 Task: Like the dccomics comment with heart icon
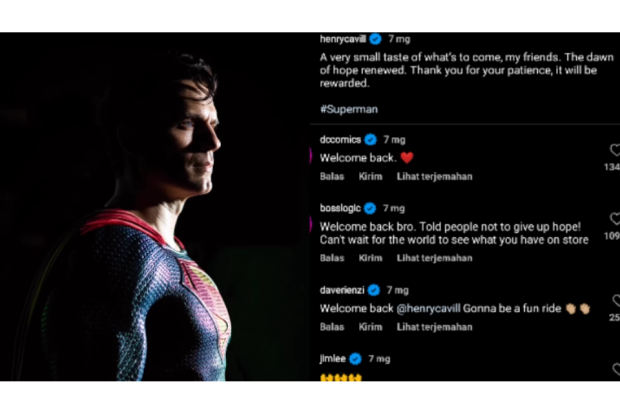[615, 150]
